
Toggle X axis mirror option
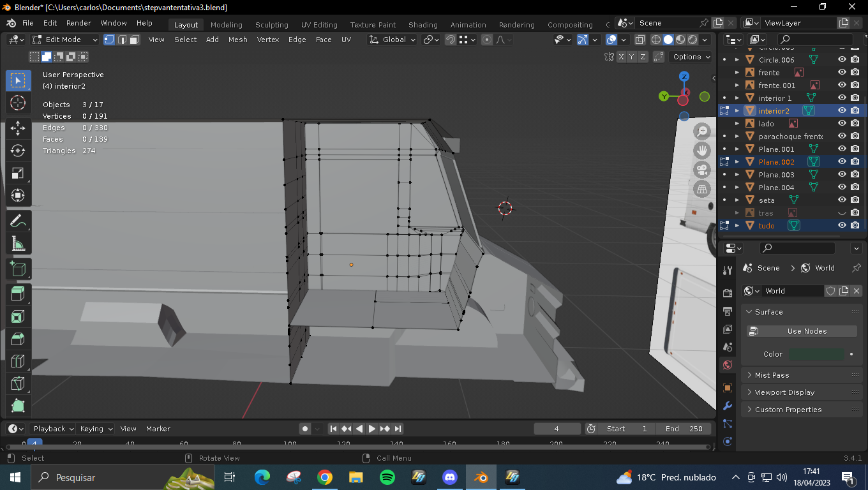click(621, 57)
